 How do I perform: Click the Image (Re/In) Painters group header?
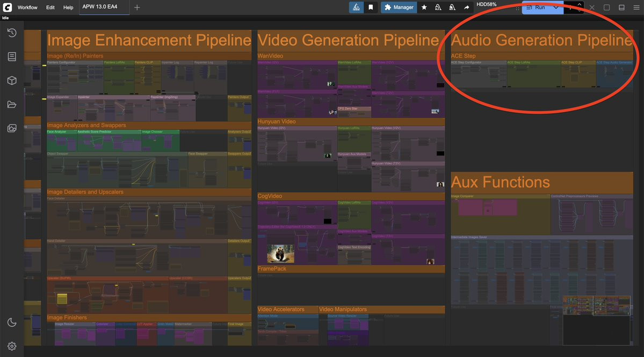(x=75, y=56)
